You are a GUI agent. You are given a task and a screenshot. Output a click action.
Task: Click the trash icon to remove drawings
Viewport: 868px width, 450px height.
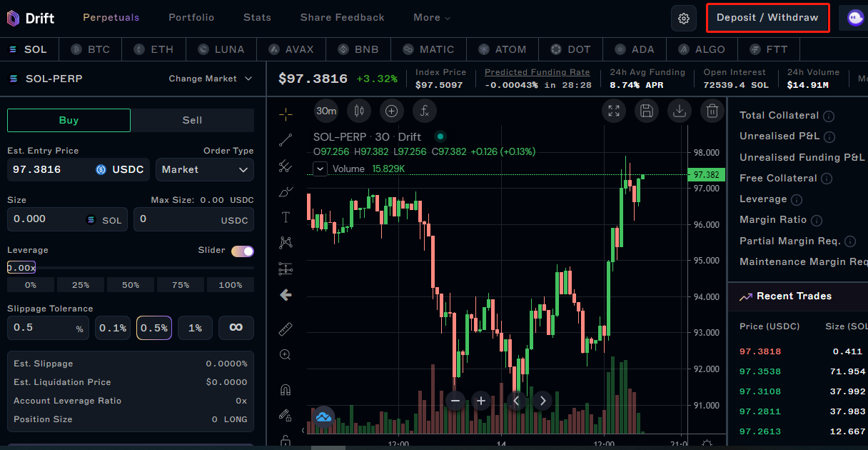(712, 111)
